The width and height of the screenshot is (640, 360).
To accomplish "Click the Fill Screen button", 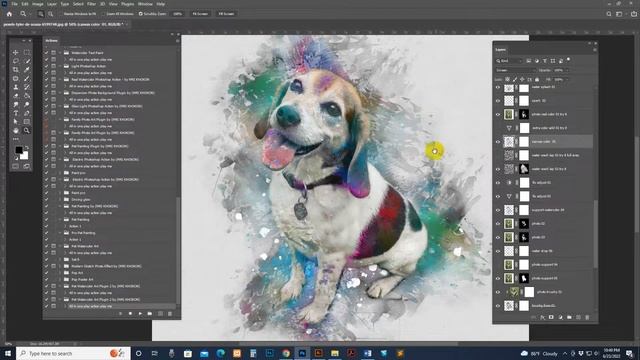I will point(226,14).
